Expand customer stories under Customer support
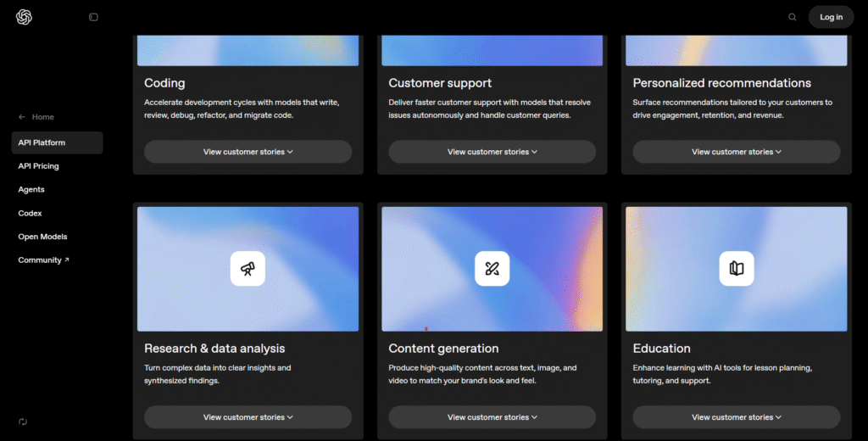Screen dimensions: 868x441 click(492, 152)
